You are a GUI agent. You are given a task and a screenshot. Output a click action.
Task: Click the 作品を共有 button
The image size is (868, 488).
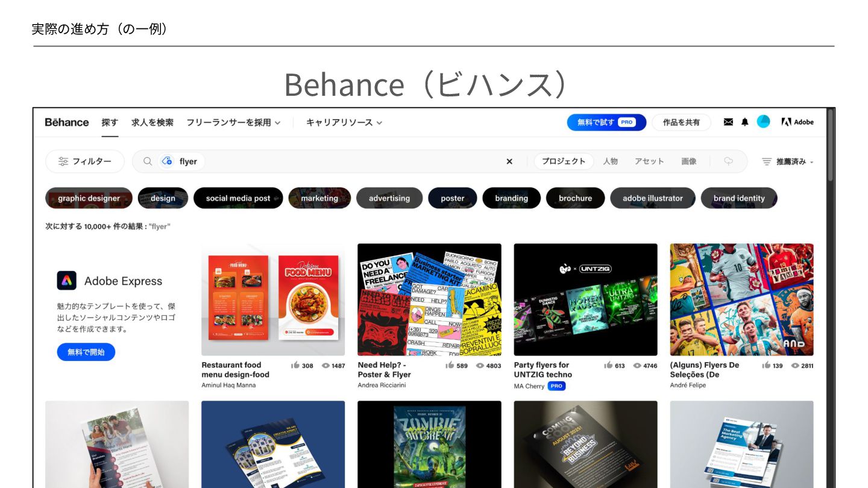click(682, 122)
